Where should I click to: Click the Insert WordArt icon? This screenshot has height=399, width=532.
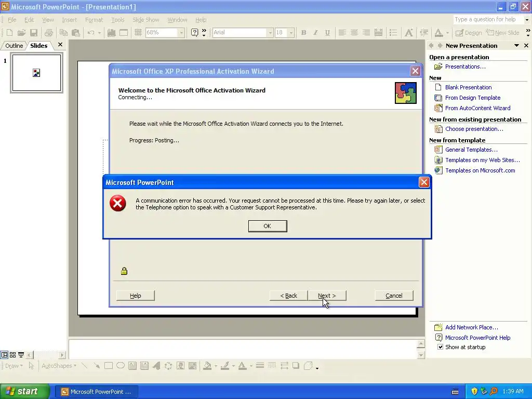(x=156, y=366)
